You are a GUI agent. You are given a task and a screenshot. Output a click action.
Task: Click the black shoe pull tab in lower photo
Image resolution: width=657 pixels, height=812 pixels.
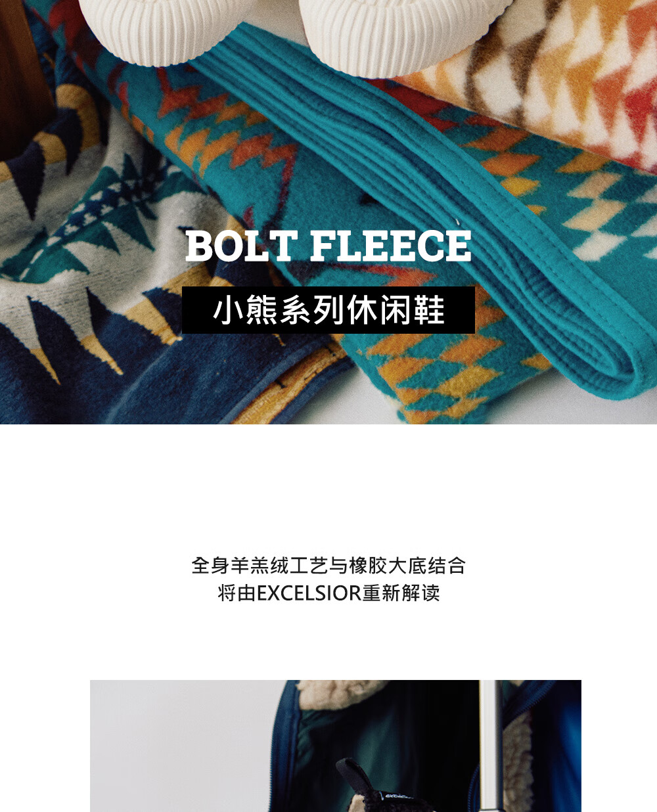(x=355, y=775)
